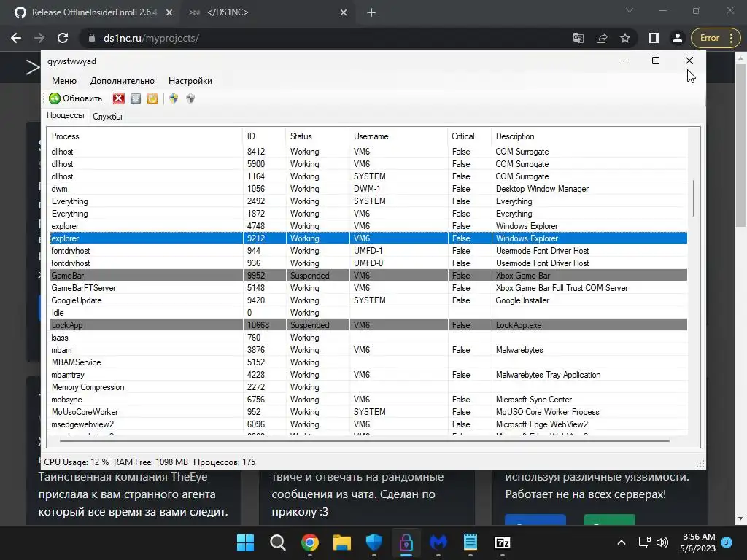This screenshot has height=560, width=747.
Task: Open the Настройки menu
Action: (190, 81)
